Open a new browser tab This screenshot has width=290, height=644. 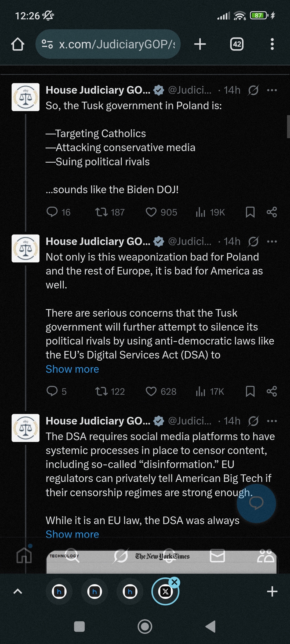coord(200,44)
